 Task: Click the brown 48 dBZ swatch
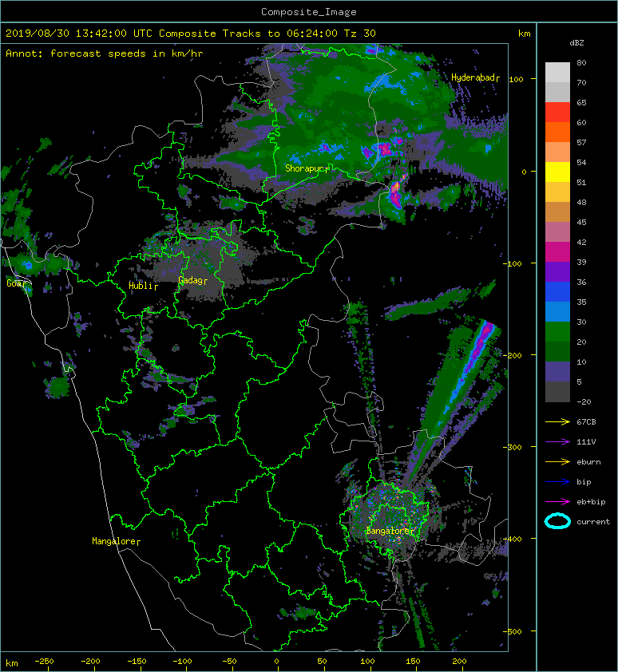click(x=557, y=211)
